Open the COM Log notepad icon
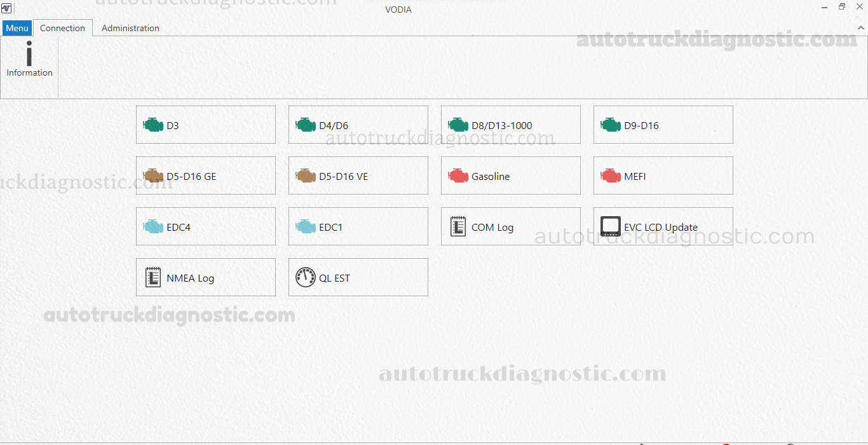The width and height of the screenshot is (868, 445). coord(458,226)
